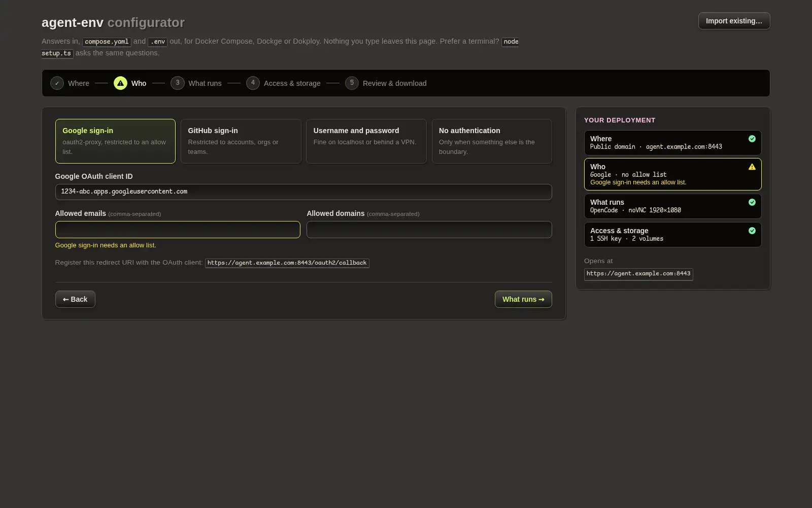This screenshot has width=812, height=508.
Task: Open the Access & storage summary card title
Action: tap(619, 231)
